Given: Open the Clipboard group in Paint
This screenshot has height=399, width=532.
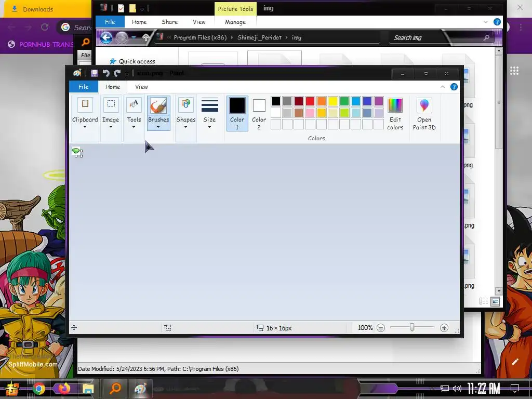Looking at the screenshot, I should click(x=85, y=113).
